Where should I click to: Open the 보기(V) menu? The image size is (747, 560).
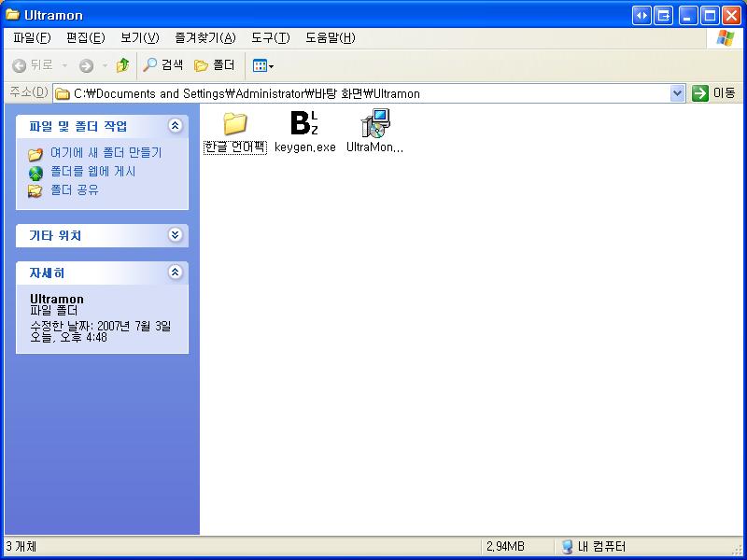tap(139, 38)
